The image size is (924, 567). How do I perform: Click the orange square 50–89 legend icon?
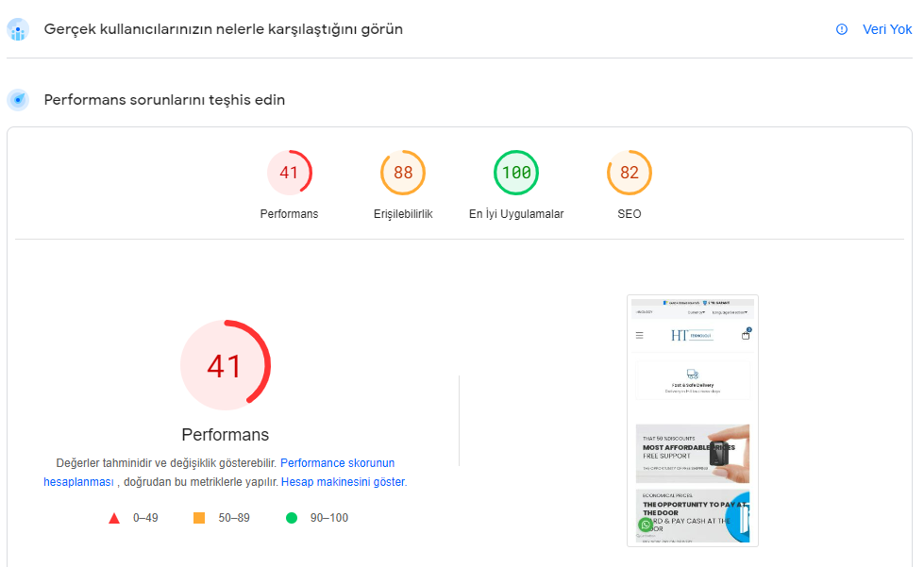[x=199, y=518]
